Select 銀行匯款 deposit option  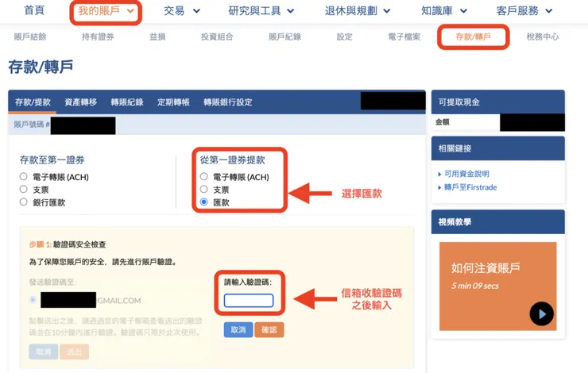point(24,202)
